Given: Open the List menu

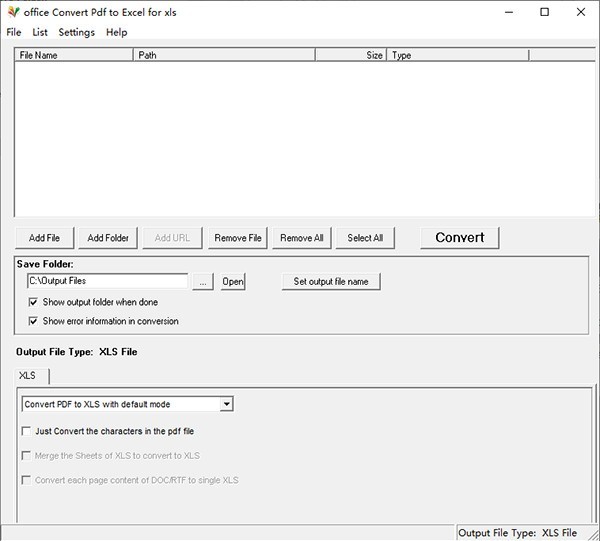Looking at the screenshot, I should coord(40,33).
